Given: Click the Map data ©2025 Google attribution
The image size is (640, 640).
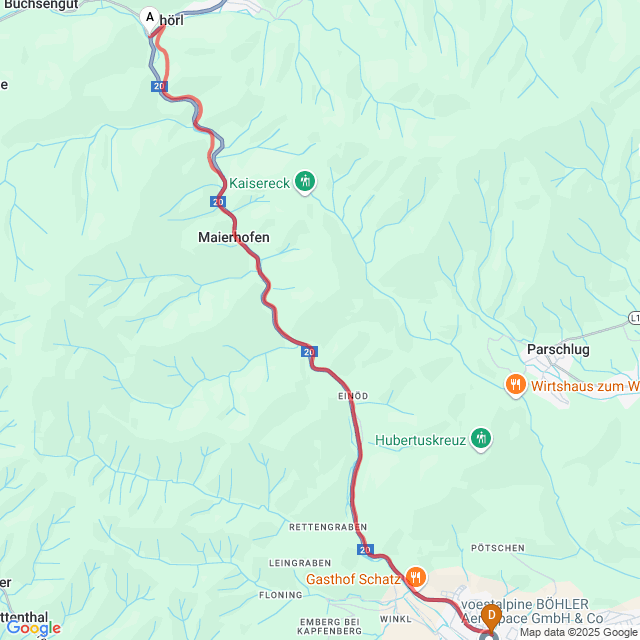Looking at the screenshot, I should [579, 633].
